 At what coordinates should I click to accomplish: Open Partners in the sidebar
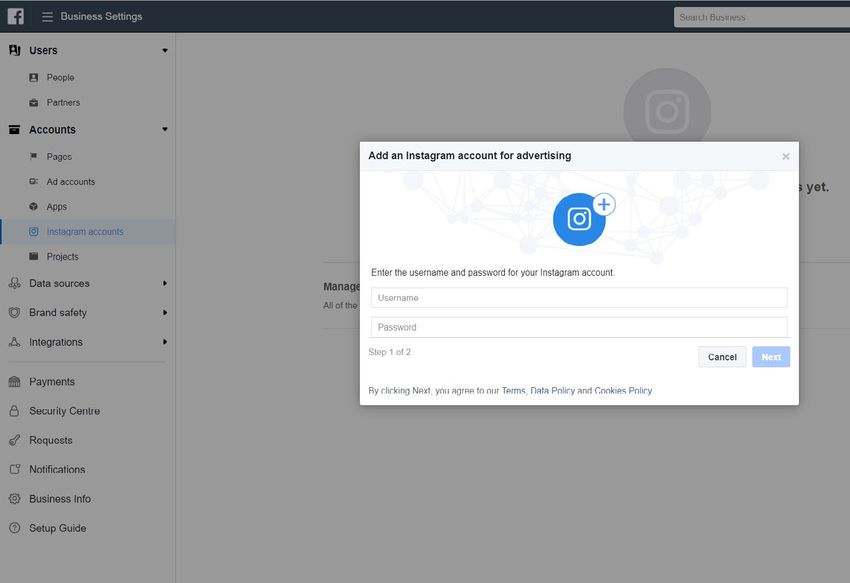point(63,102)
